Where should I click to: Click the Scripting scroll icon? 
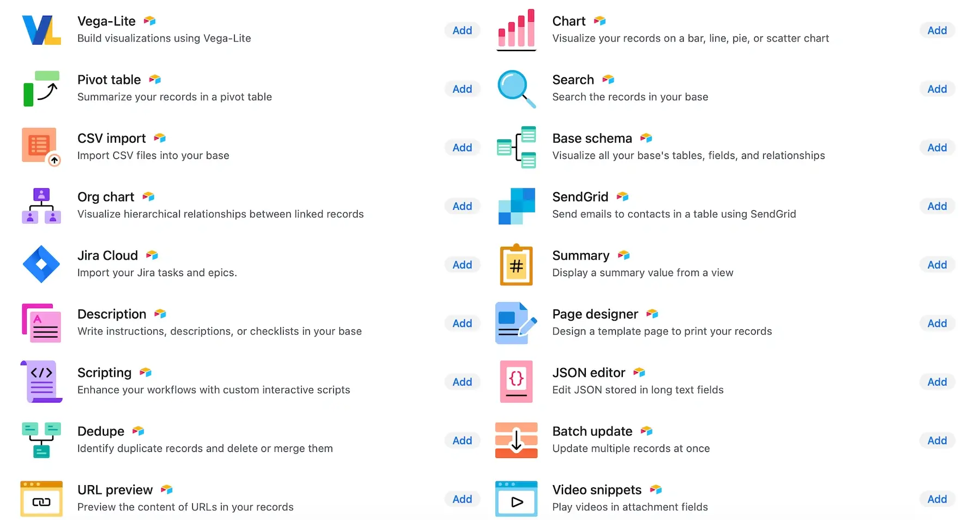41,382
